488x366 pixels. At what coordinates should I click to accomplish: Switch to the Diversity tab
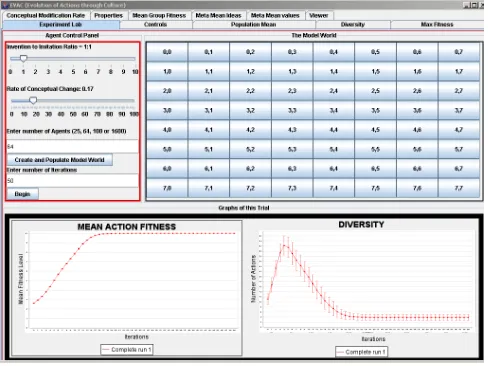(353, 24)
